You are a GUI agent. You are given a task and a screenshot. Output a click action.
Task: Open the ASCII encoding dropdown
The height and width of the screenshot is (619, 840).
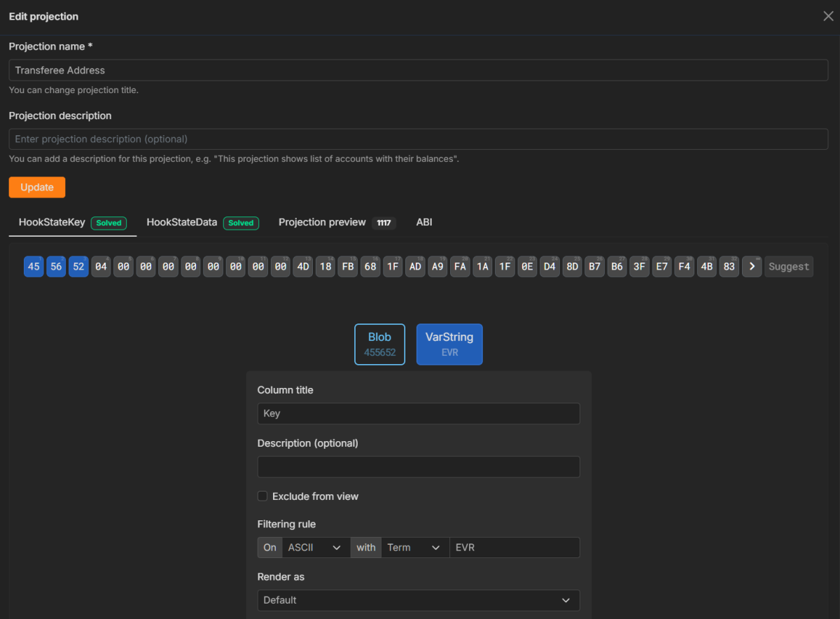316,547
